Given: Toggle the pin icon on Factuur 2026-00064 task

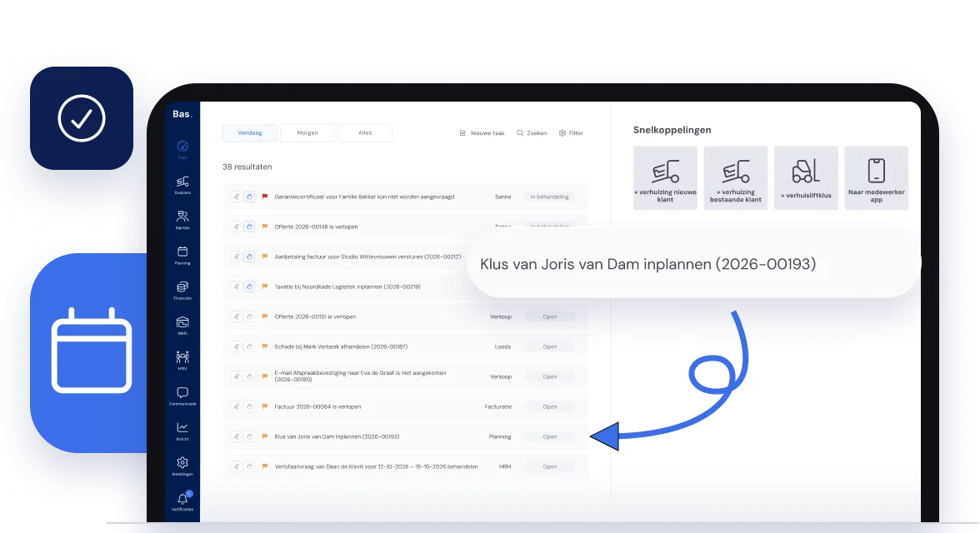Looking at the screenshot, I should coord(237,406).
